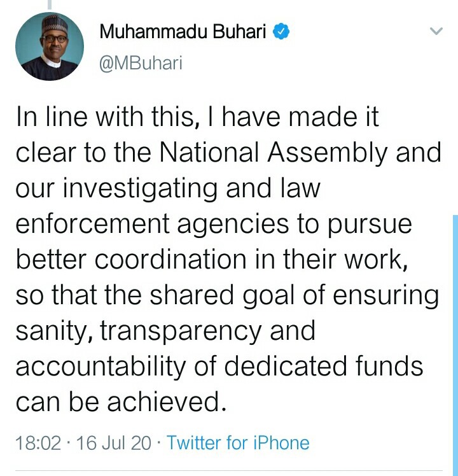Image resolution: width=458 pixels, height=476 pixels.
Task: Click the word "transparency" in the tweet
Action: (181, 332)
